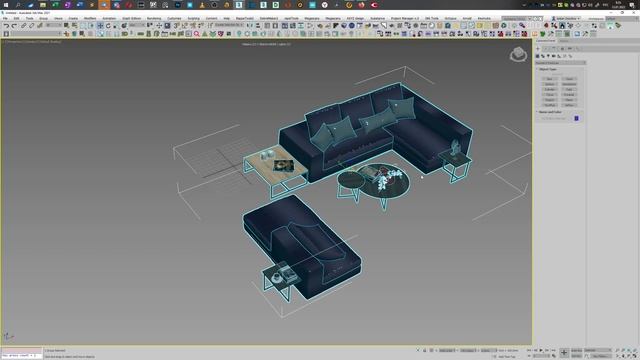The height and width of the screenshot is (360, 640).
Task: Toggle Spinner Snap on the toolbar
Action: [x=201, y=25]
